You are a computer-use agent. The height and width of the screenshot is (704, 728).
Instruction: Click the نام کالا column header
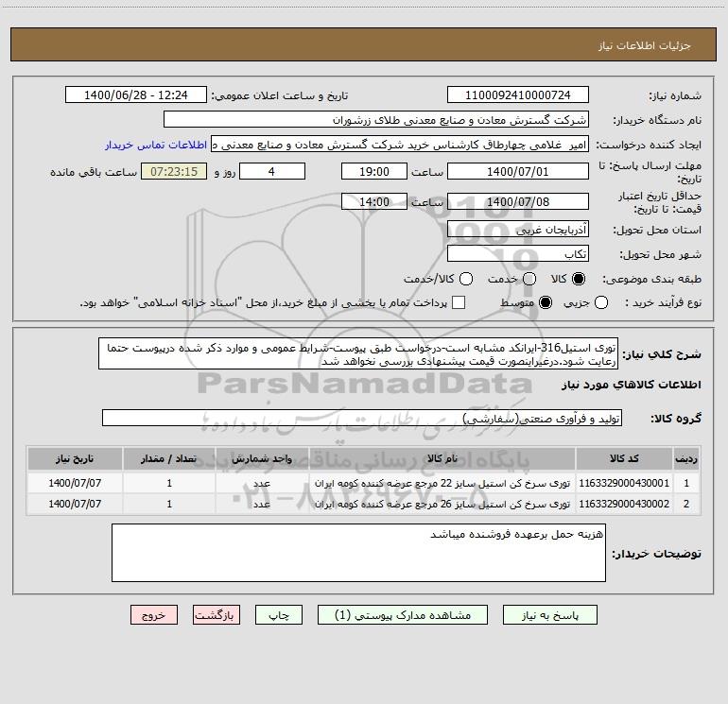pyautogui.click(x=442, y=458)
